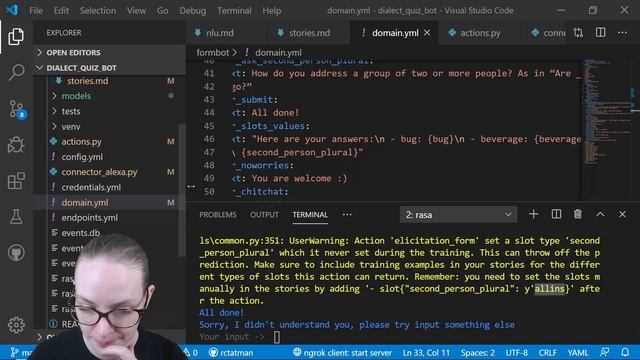Change indentation via Spaces: 2
The image size is (640, 360).
pyautogui.click(x=478, y=353)
